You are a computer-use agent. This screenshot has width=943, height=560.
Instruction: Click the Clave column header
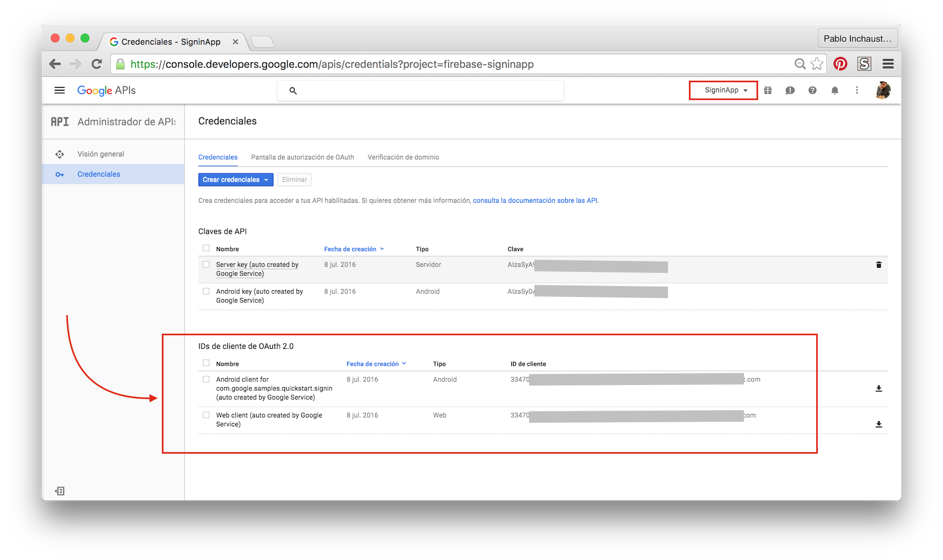pos(515,249)
